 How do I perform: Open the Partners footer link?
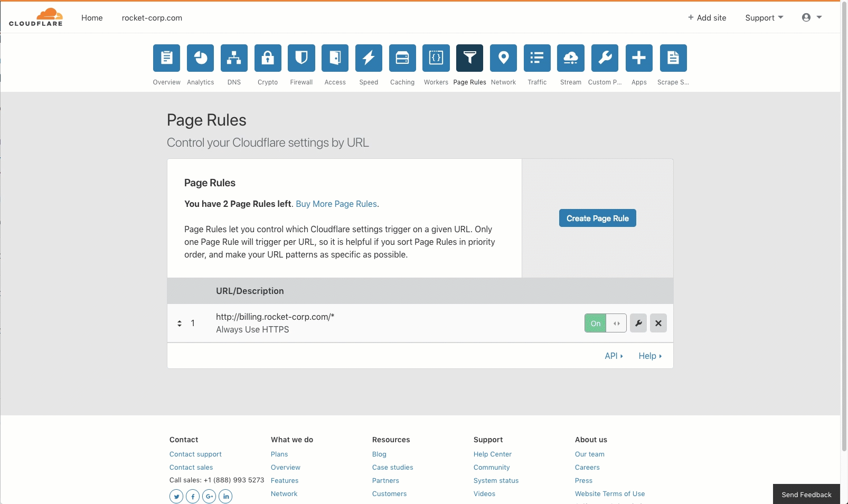[385, 480]
